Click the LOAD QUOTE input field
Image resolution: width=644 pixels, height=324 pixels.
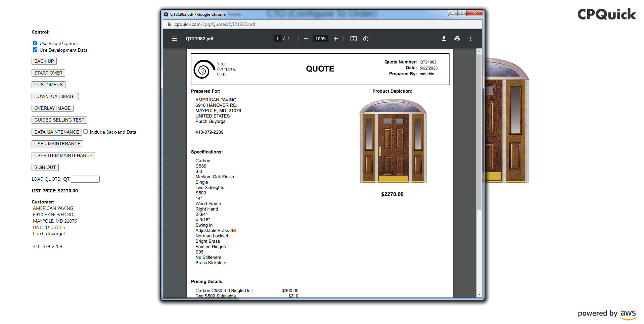pyautogui.click(x=85, y=179)
